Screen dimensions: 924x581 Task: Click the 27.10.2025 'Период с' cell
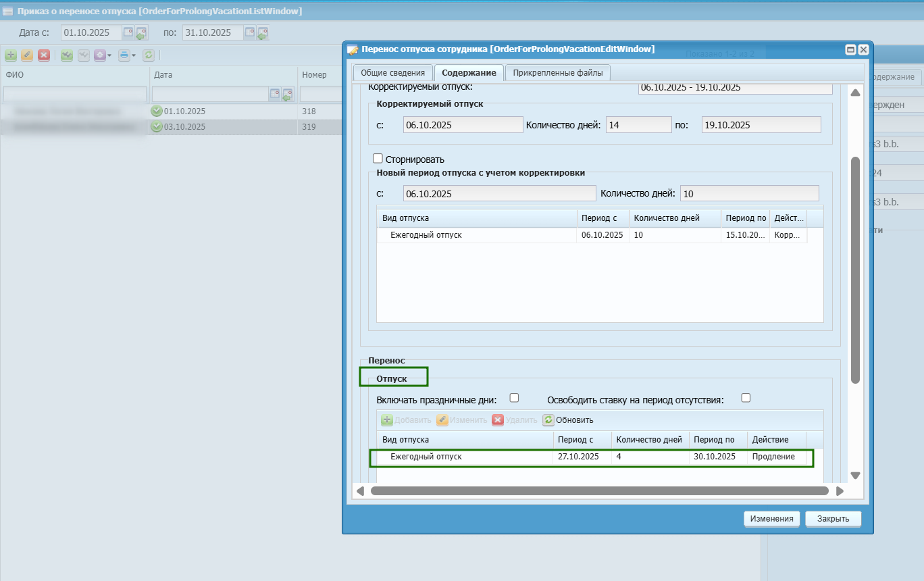[582, 457]
